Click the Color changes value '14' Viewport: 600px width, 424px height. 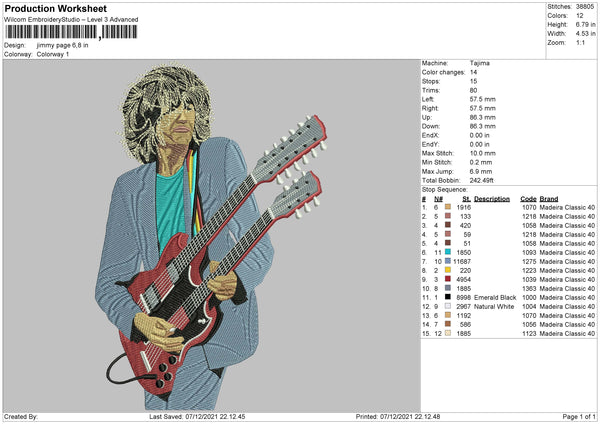tap(473, 72)
